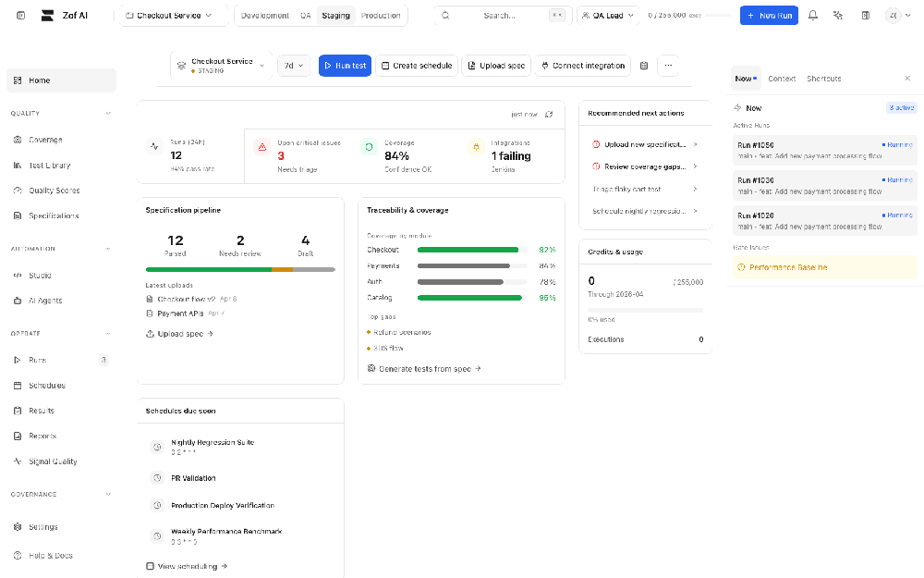Open the AI sparkle assistant icon

[x=838, y=16]
